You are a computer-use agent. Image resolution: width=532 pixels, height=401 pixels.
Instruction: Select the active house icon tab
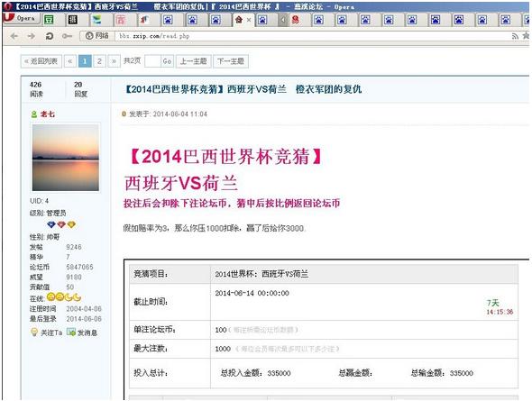[239, 20]
